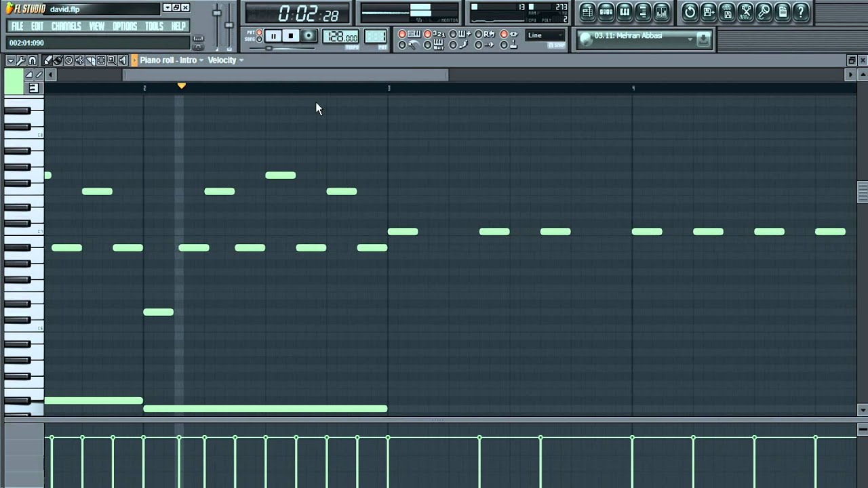Pick the Zoom tool in piano roll
The height and width of the screenshot is (488, 868).
[112, 60]
